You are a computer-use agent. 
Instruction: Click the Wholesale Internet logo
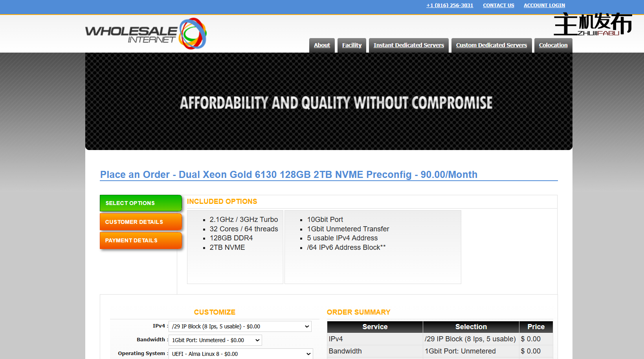145,33
